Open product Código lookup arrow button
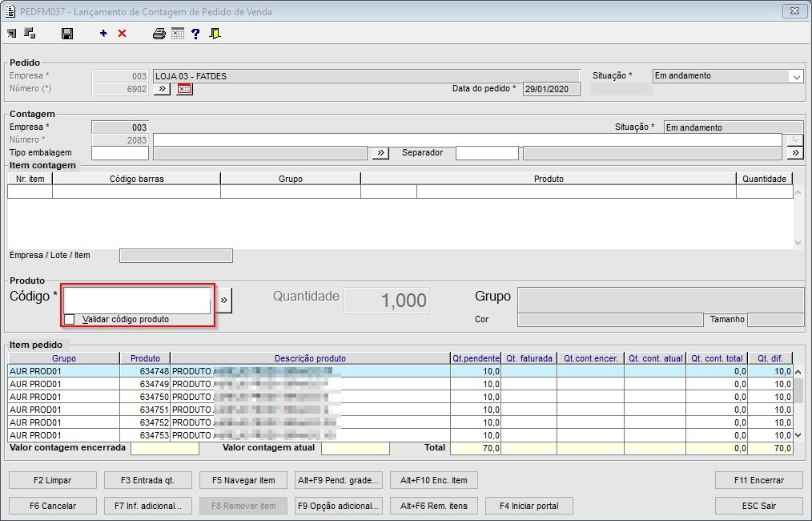Image resolution: width=812 pixels, height=521 pixels. coord(223,300)
